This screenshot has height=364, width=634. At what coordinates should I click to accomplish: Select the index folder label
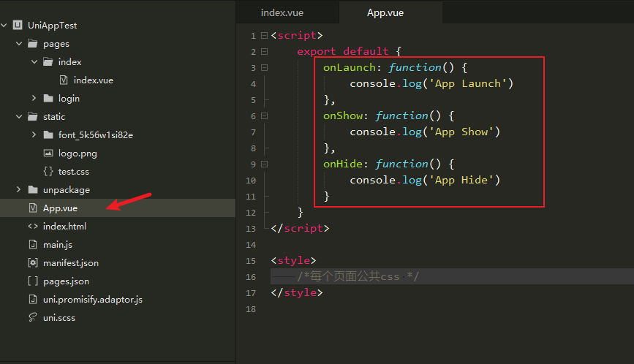point(69,62)
